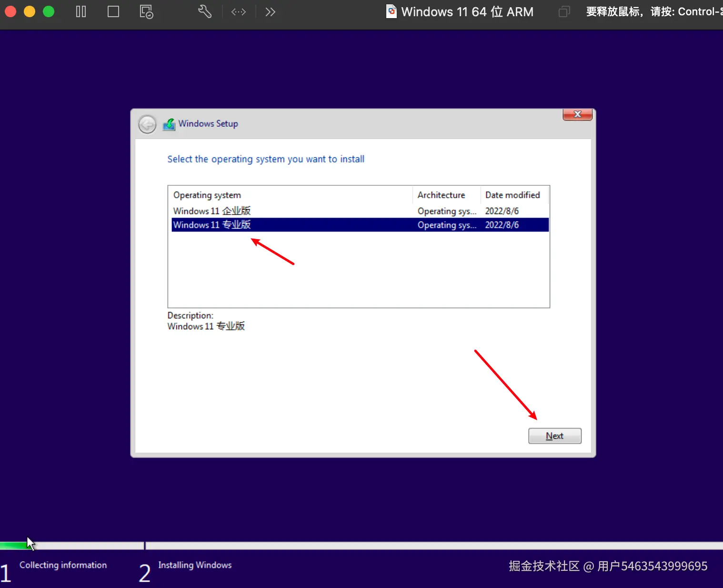
Task: Expand more toolbar items chevron
Action: (270, 11)
